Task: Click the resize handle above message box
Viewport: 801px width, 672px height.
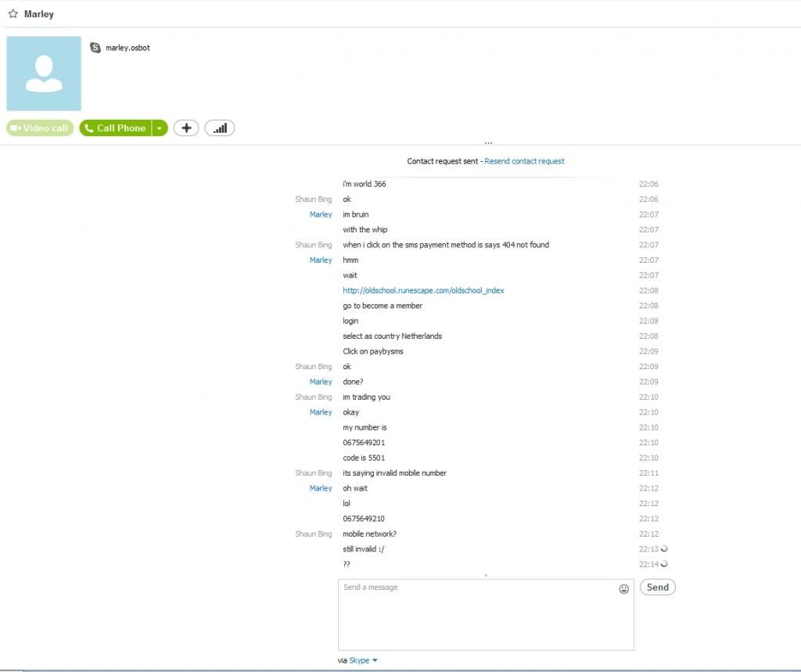Action: tap(486, 575)
